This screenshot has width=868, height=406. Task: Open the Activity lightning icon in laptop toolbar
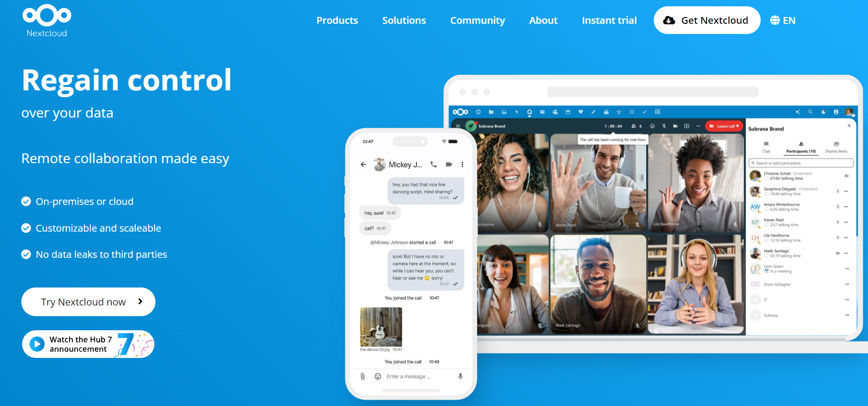coord(516,112)
